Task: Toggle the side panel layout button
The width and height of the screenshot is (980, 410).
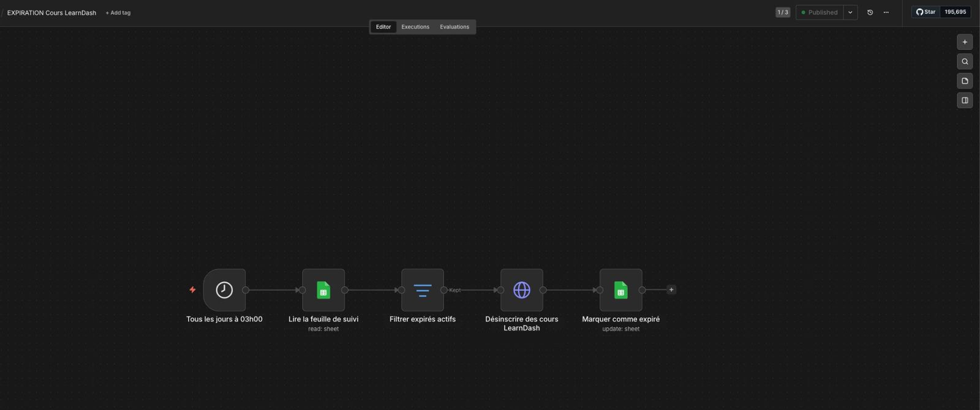Action: tap(965, 100)
